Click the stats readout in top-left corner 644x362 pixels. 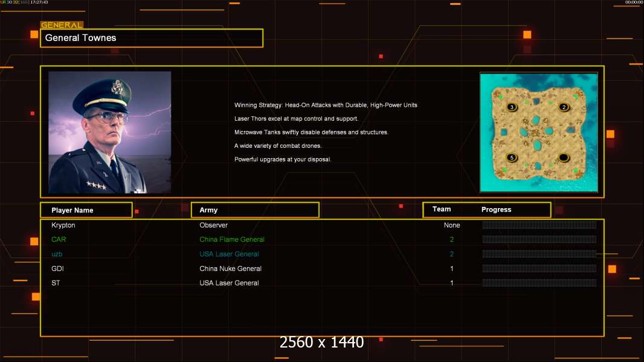(x=24, y=2)
